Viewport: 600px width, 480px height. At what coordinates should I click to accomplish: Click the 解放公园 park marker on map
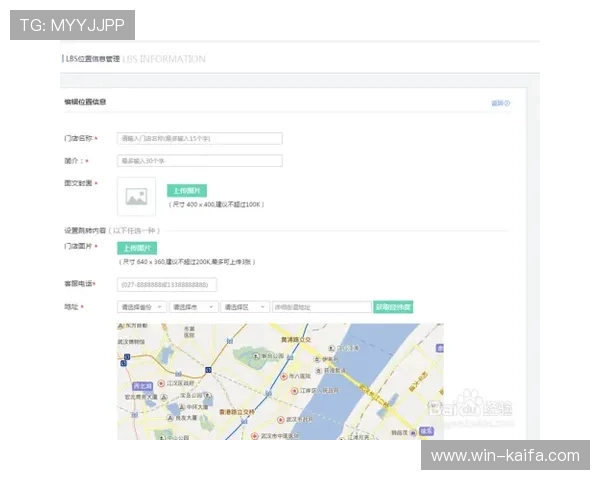[x=256, y=356]
